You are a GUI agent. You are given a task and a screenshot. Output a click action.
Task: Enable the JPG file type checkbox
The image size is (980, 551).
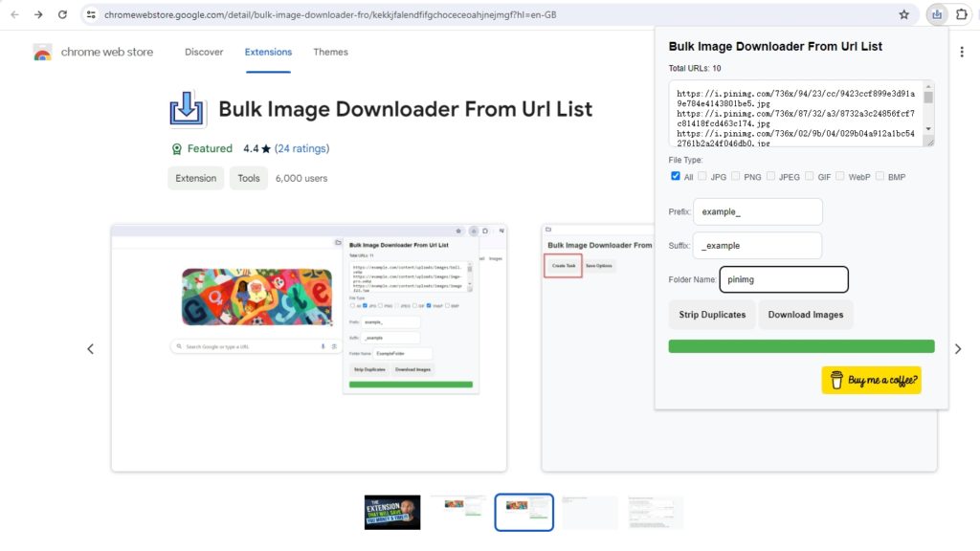click(702, 176)
